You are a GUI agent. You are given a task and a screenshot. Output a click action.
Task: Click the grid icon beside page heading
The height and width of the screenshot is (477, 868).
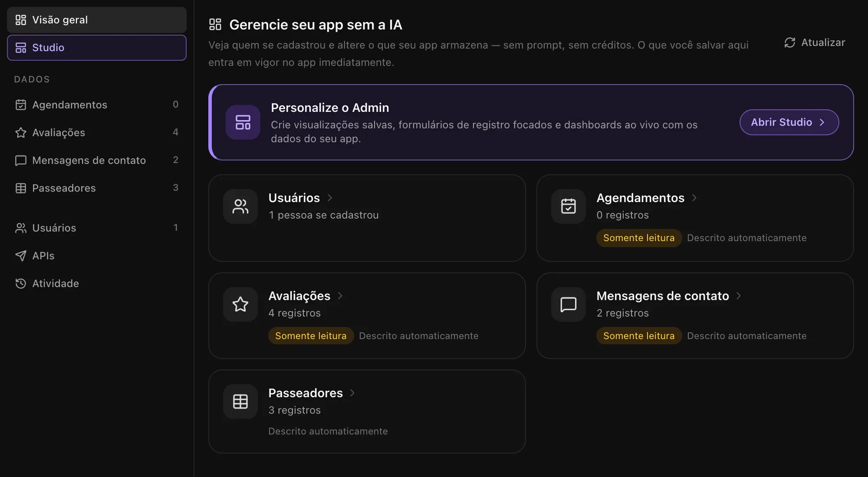(x=215, y=24)
